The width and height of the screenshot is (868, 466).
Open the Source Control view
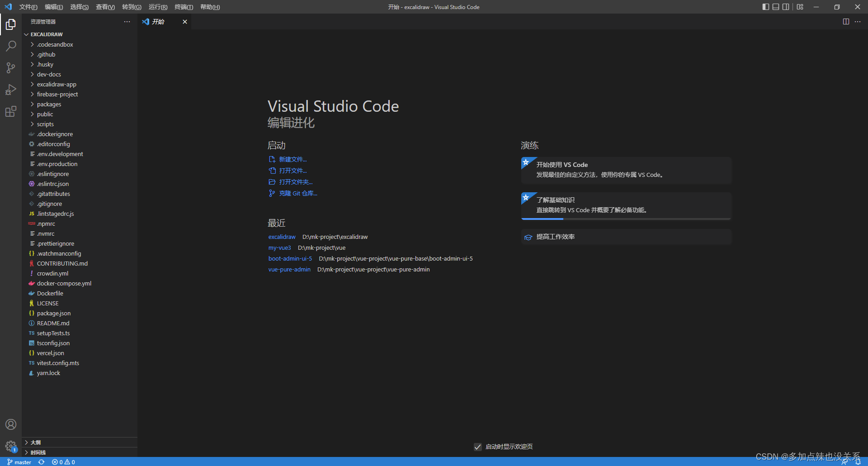tap(11, 68)
